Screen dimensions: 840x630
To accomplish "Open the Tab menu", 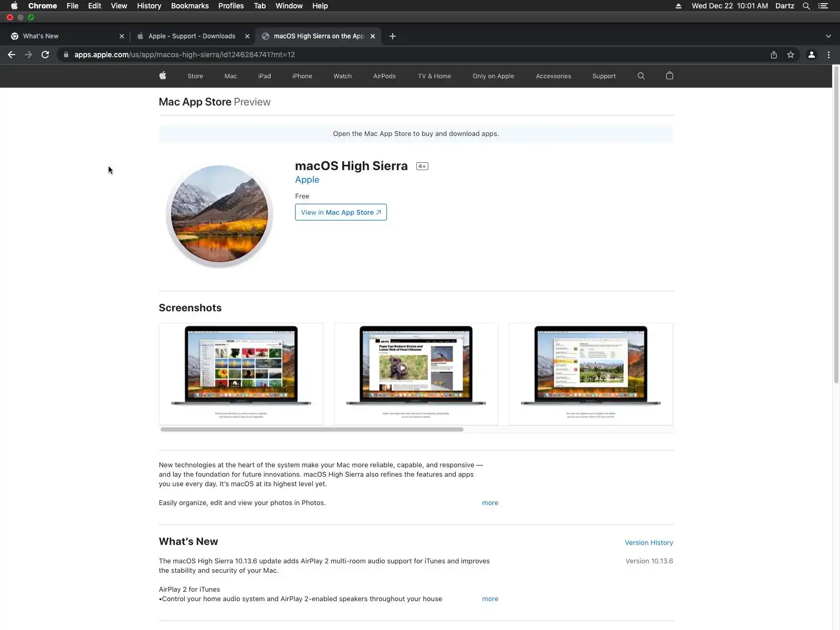I will (x=260, y=6).
